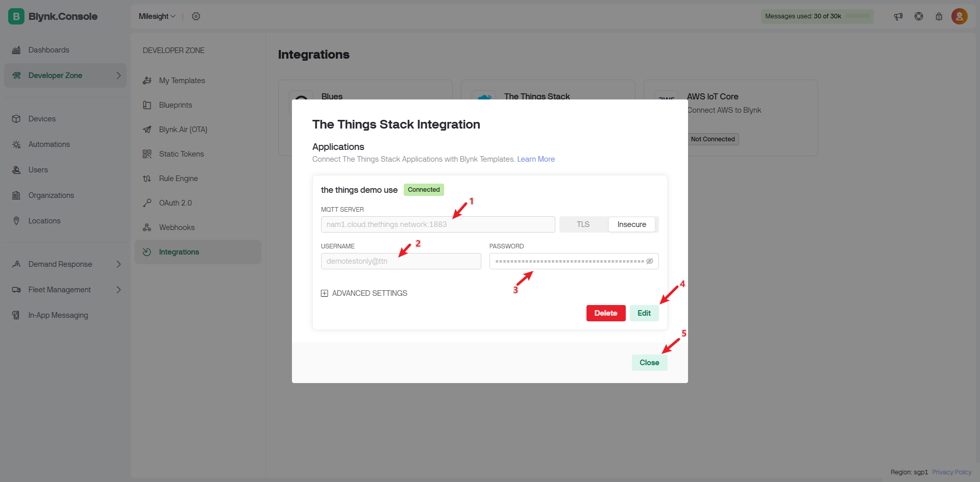Click the Webhooks icon

pos(147,227)
